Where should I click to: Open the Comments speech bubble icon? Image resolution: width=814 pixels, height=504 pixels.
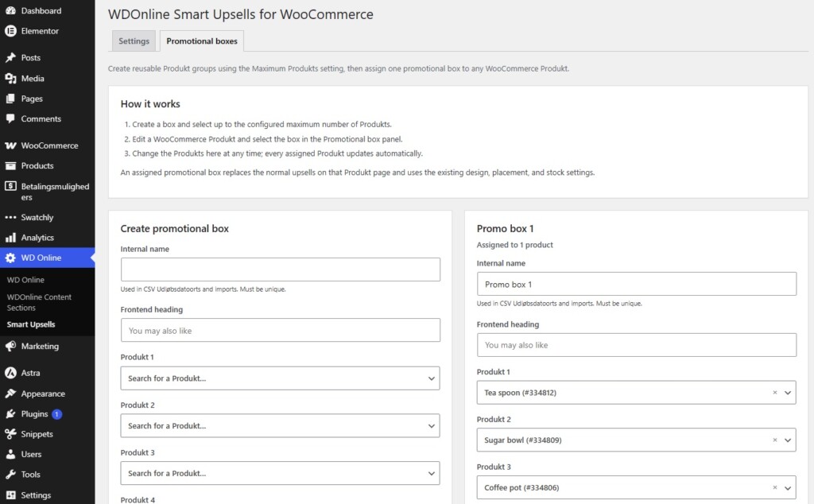[10, 119]
